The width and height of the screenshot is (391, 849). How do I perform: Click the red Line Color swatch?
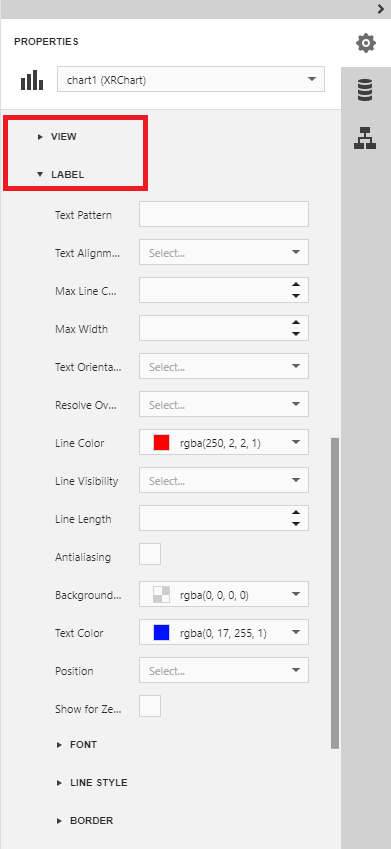coord(161,443)
